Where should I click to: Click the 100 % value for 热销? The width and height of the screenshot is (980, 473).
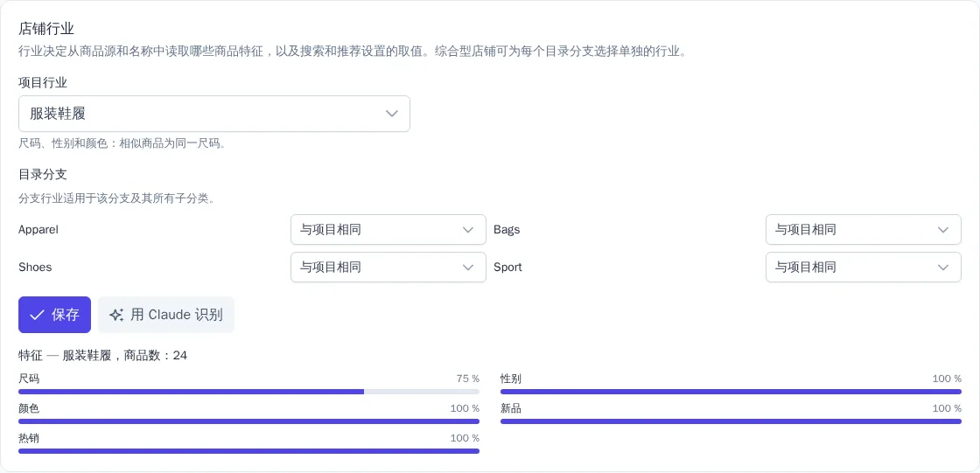[x=465, y=438]
